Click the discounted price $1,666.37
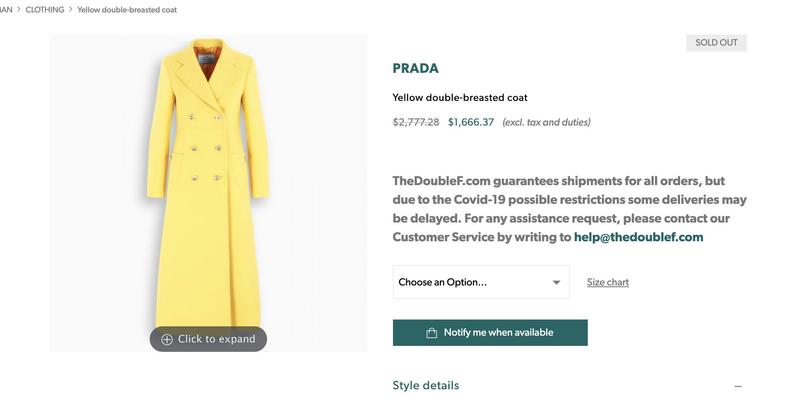This screenshot has width=800, height=400. coord(471,122)
